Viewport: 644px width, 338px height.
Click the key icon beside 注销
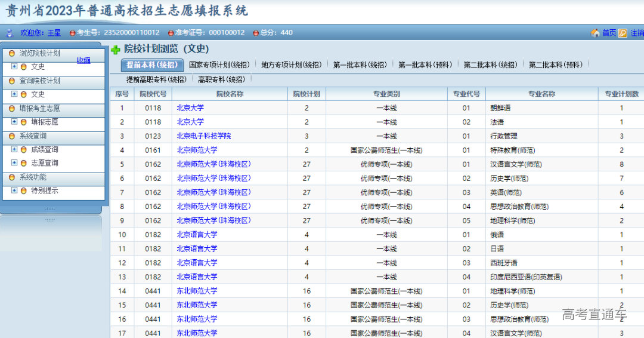tap(623, 33)
